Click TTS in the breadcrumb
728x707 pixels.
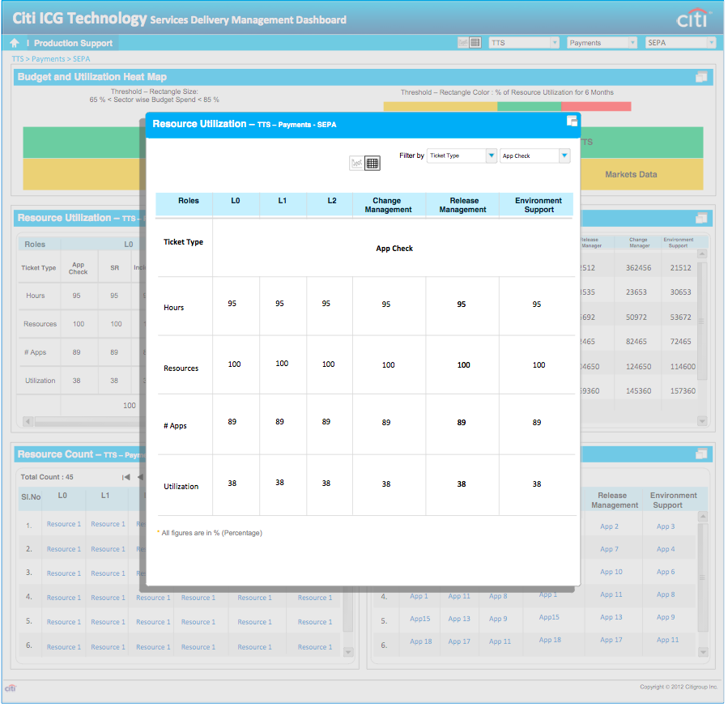coord(18,59)
